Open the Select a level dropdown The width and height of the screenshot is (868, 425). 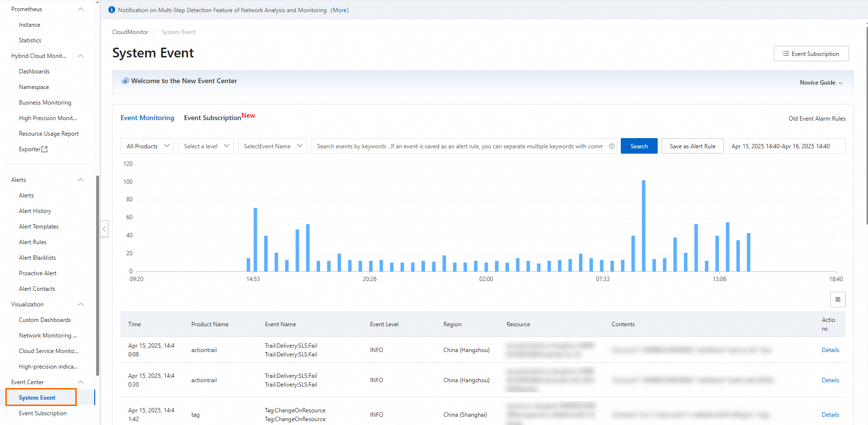pyautogui.click(x=206, y=146)
